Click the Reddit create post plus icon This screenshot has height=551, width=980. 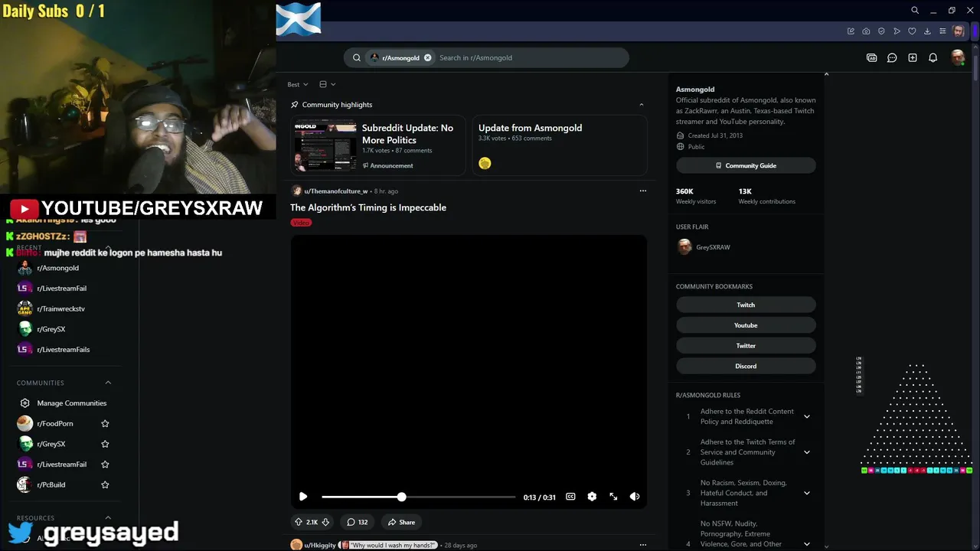(x=913, y=57)
